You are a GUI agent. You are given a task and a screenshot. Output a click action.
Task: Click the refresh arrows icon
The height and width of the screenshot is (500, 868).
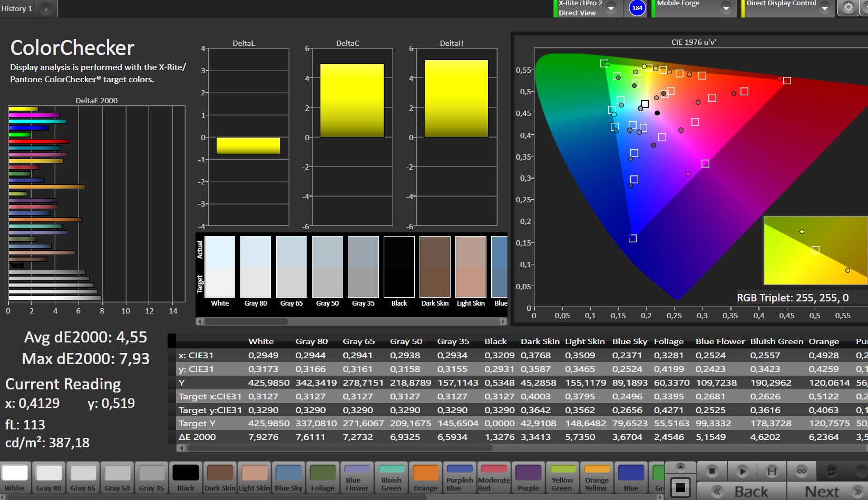[x=831, y=470]
